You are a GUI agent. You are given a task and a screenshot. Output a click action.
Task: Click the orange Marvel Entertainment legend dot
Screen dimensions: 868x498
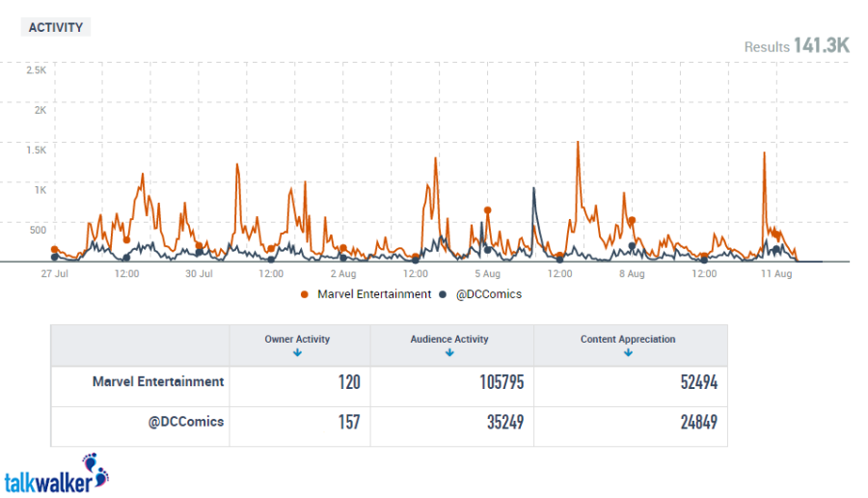coord(305,294)
